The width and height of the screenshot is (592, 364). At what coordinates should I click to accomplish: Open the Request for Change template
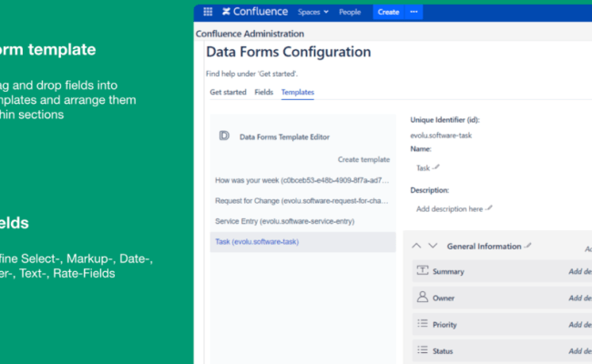(302, 201)
